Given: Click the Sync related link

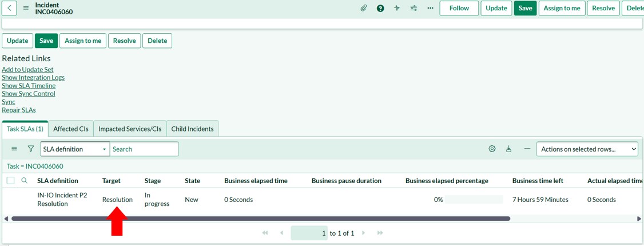Looking at the screenshot, I should pyautogui.click(x=9, y=102).
